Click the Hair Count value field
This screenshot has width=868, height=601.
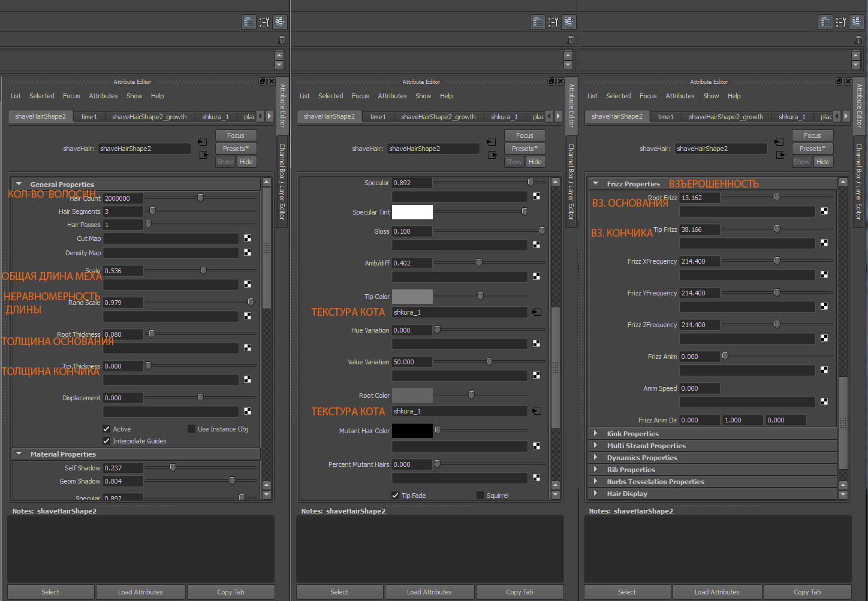point(123,198)
